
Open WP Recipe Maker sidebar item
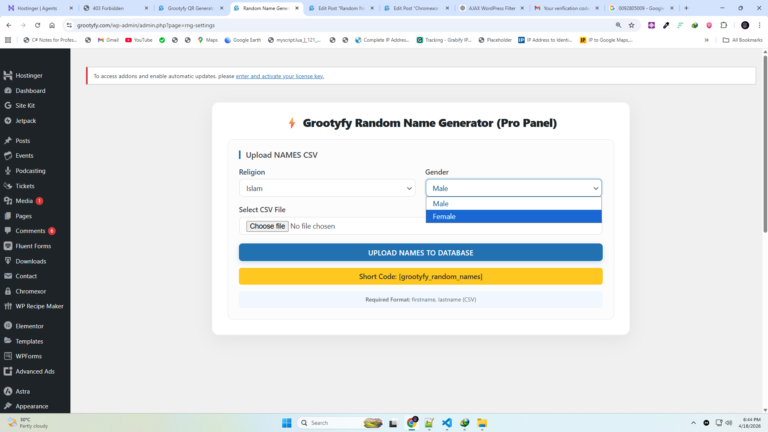(39, 306)
